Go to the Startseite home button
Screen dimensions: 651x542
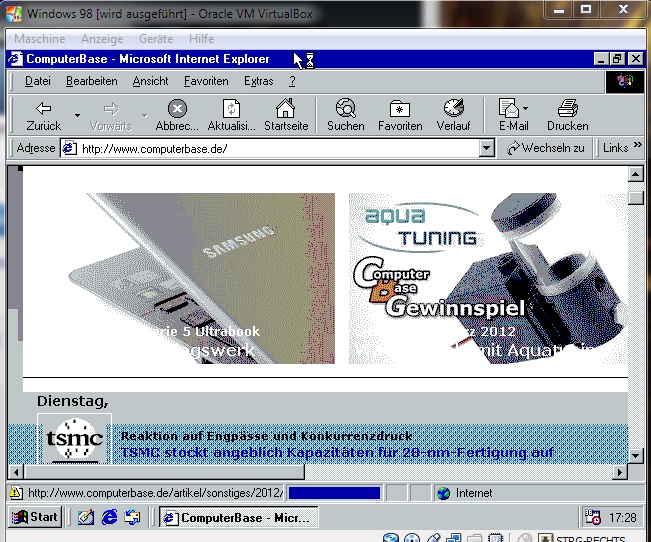click(x=286, y=115)
